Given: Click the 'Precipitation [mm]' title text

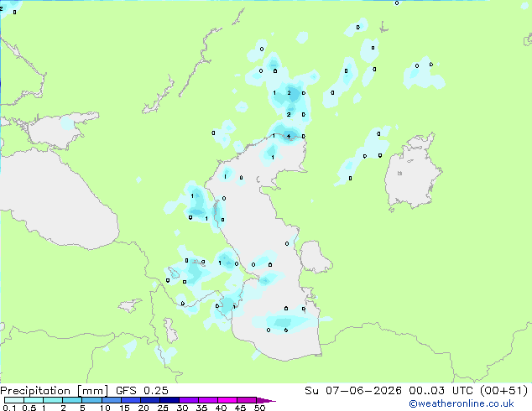Looking at the screenshot, I should click(x=54, y=391).
